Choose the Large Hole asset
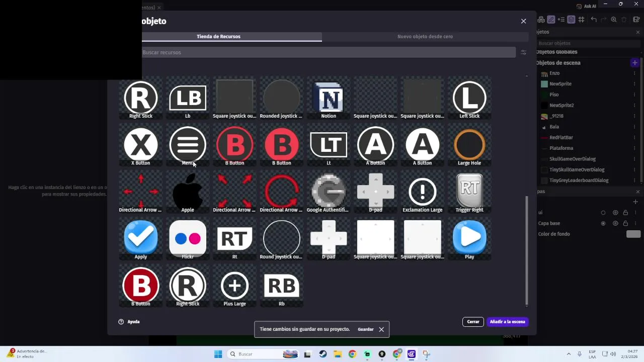The height and width of the screenshot is (362, 644). point(469,145)
